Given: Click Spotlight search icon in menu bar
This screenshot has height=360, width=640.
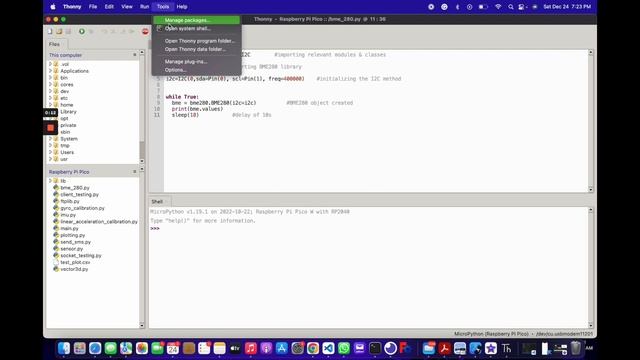Looking at the screenshot, I should pos(511,7).
